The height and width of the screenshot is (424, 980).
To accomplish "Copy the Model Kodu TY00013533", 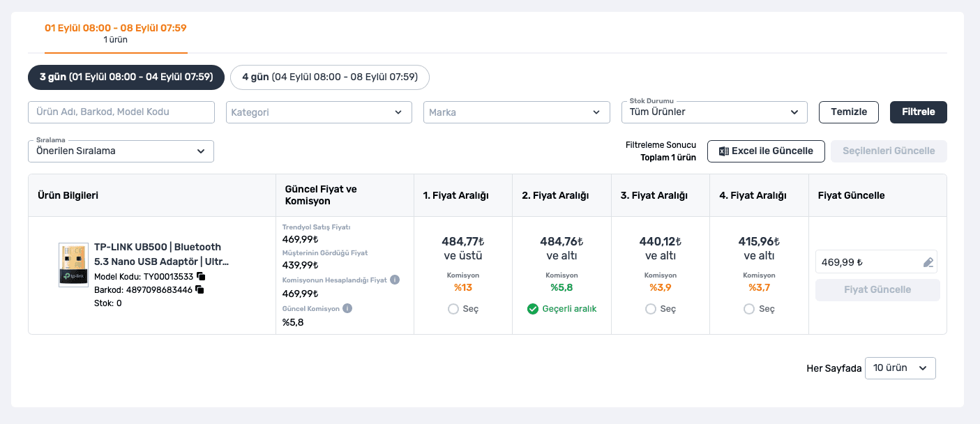I will click(201, 276).
